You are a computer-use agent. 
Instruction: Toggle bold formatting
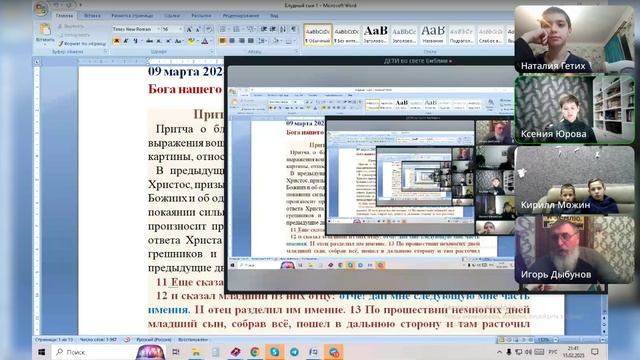[117, 41]
